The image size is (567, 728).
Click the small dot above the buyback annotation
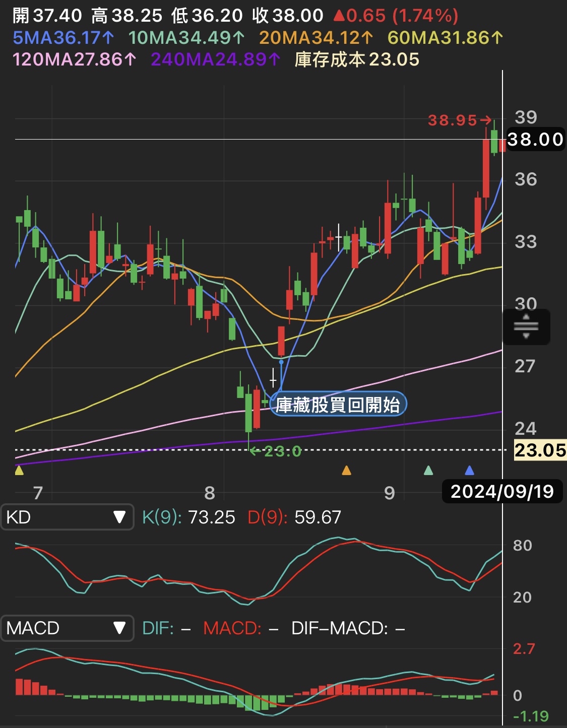tap(281, 362)
